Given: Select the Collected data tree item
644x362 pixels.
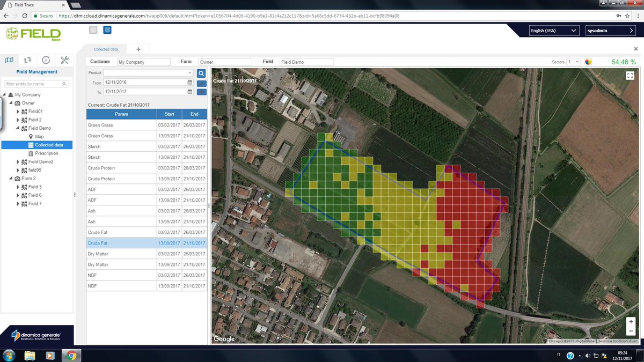Looking at the screenshot, I should pos(38,145).
